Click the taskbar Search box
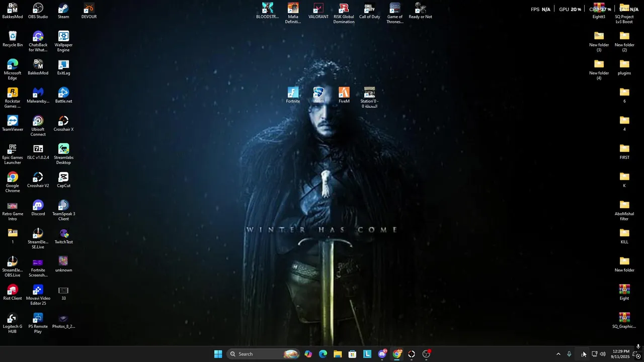The image size is (644, 362). point(264,354)
